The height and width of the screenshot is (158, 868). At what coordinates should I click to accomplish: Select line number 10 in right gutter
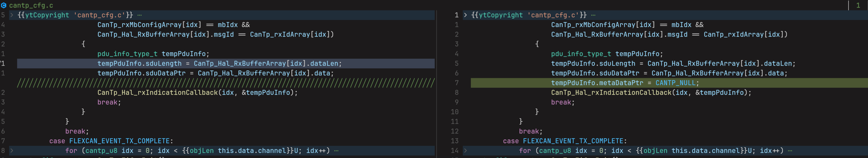[455, 112]
